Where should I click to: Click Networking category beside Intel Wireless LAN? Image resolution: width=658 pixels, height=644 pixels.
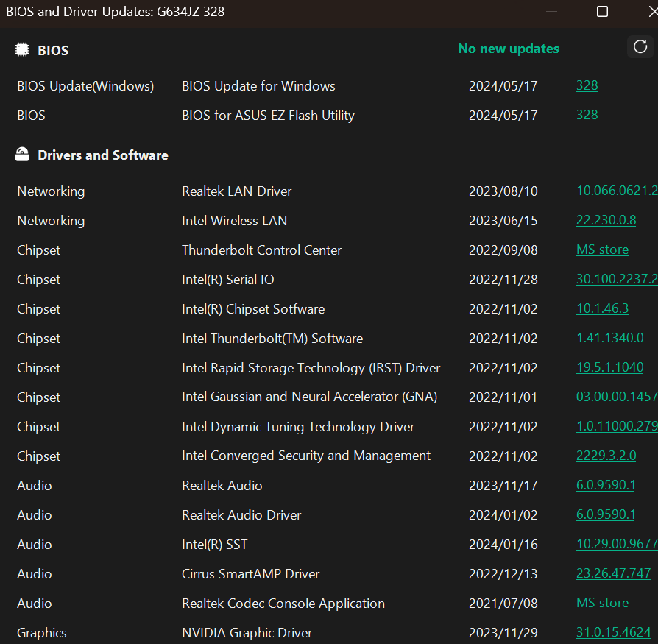pyautogui.click(x=51, y=221)
